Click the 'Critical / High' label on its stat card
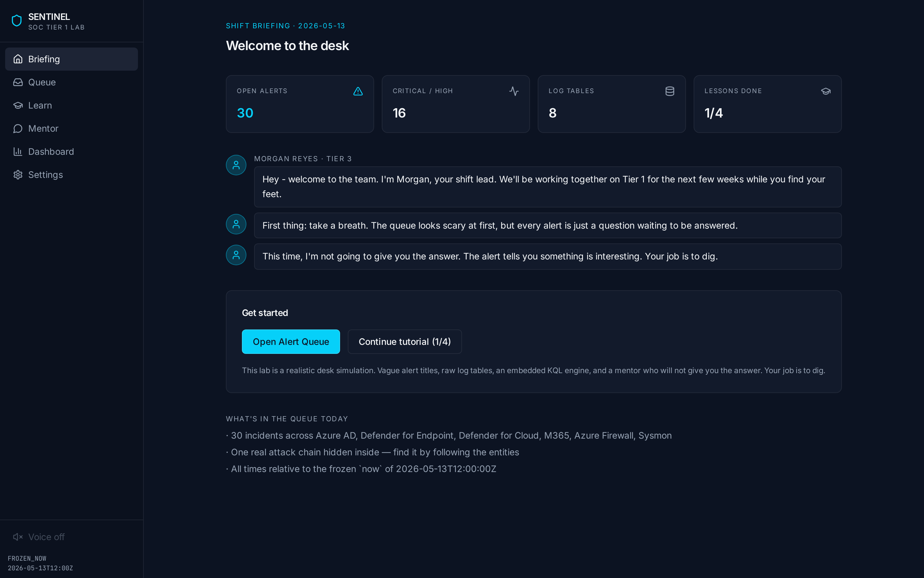The height and width of the screenshot is (578, 924). coord(423,91)
